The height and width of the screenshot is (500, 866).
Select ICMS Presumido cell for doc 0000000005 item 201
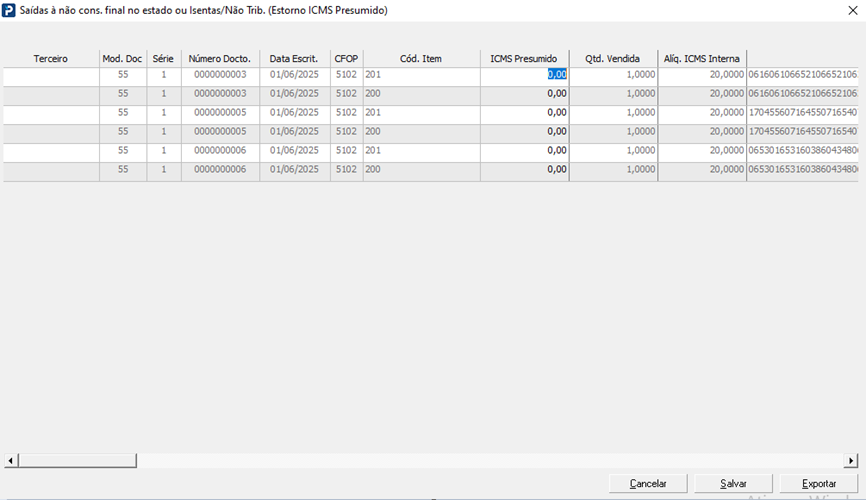point(525,113)
